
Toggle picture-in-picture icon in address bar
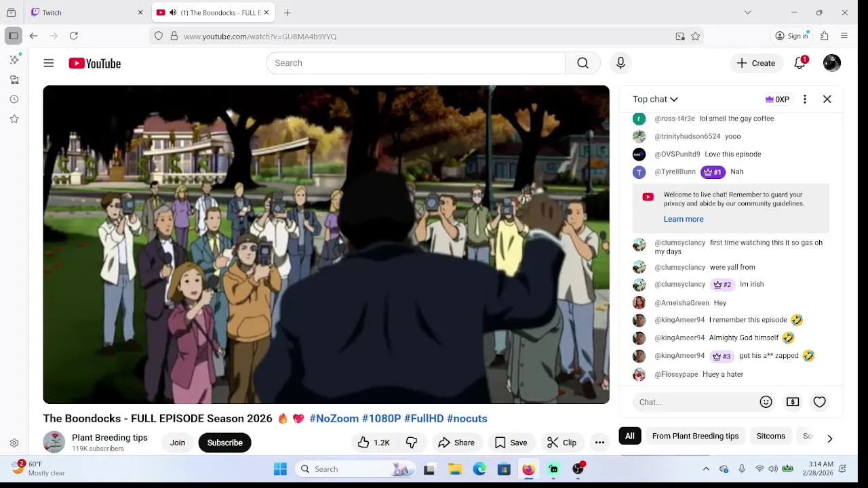tap(680, 36)
